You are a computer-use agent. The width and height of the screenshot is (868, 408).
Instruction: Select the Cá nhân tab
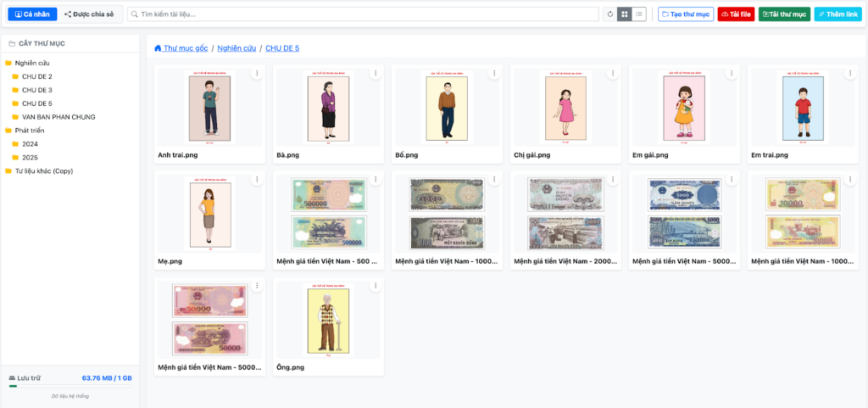point(32,14)
